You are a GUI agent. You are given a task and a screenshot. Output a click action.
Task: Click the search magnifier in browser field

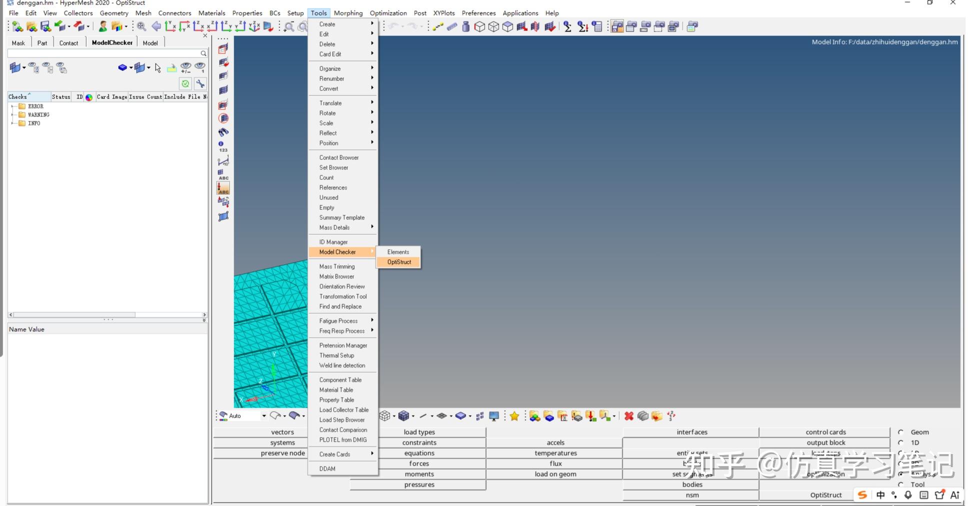(203, 53)
